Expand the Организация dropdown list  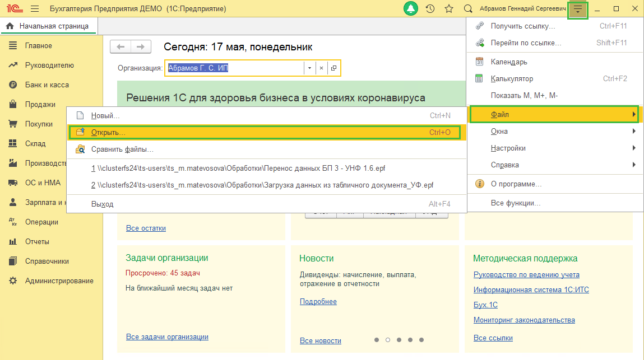[310, 68]
